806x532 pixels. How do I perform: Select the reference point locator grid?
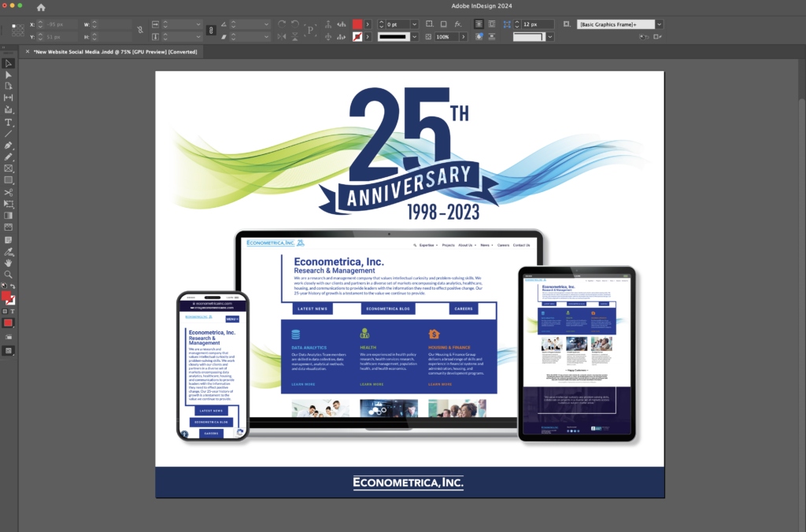pyautogui.click(x=17, y=31)
